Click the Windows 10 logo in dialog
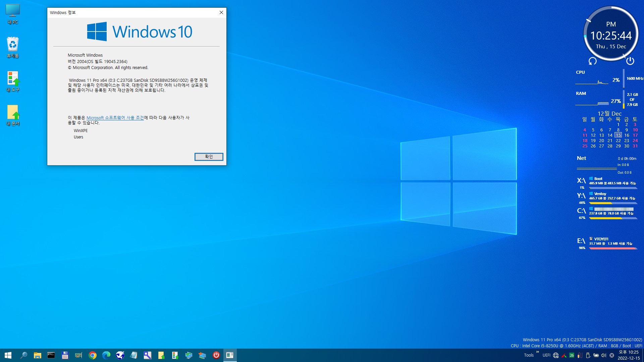This screenshot has height=362, width=644. tap(140, 32)
